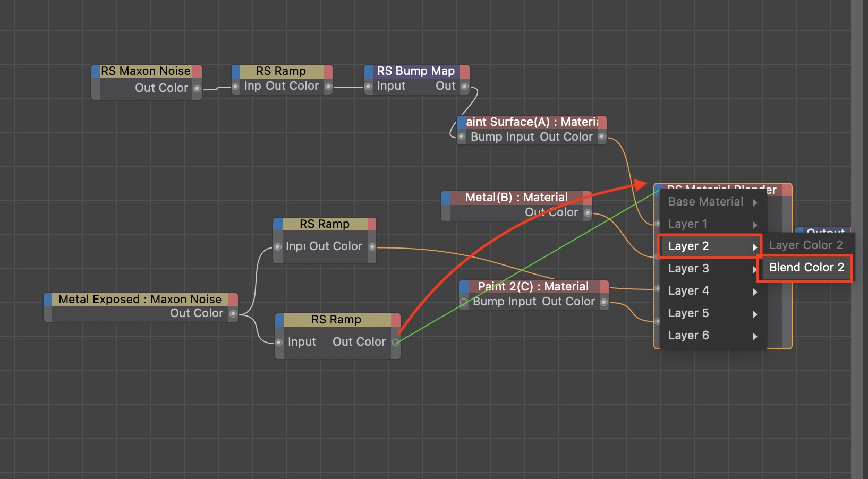Viewport: 868px width, 479px height.
Task: Expand the Layer 6 submenu arrow
Action: click(755, 336)
